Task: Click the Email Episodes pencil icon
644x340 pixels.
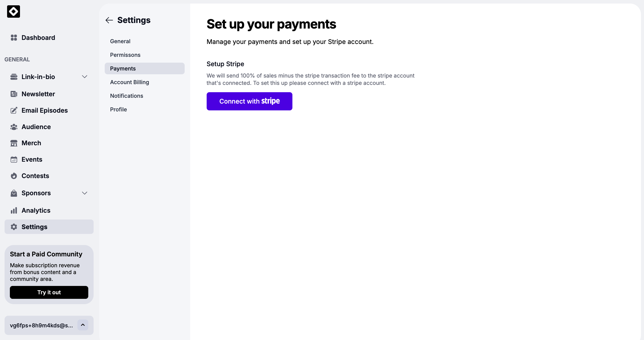Action: [x=14, y=110]
